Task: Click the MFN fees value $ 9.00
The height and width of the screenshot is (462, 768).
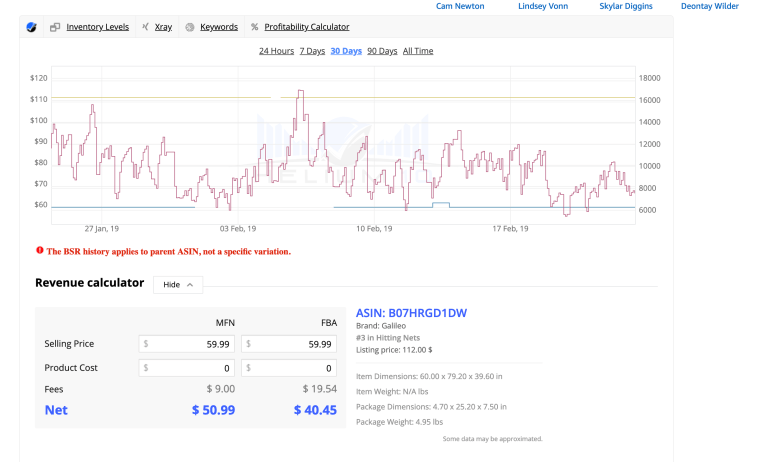Action: 220,389
